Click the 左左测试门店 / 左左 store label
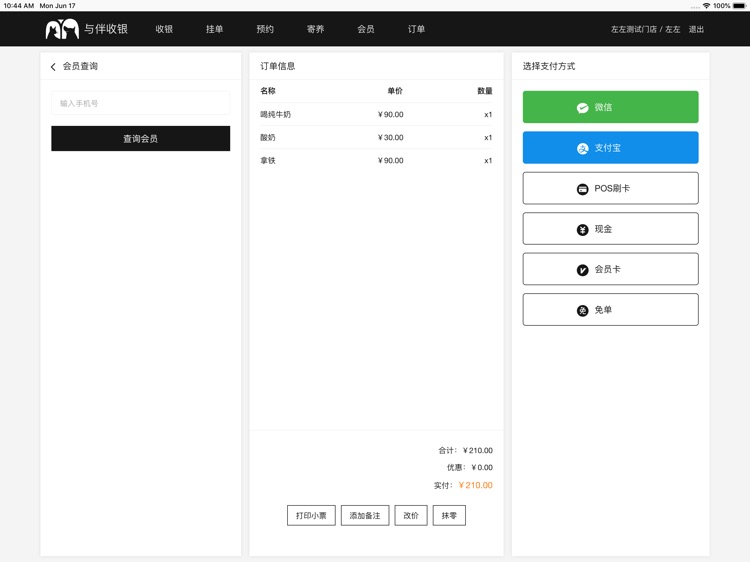Screen dimensions: 750x562 645,29
